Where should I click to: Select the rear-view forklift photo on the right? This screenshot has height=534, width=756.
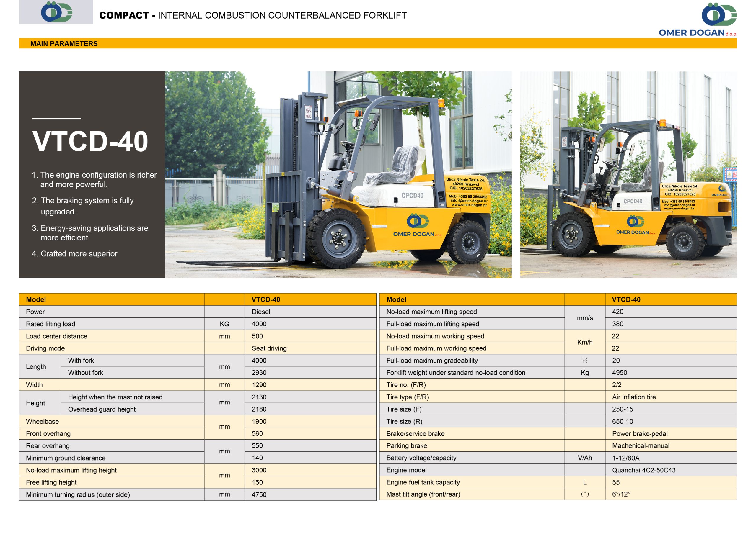[x=628, y=174]
